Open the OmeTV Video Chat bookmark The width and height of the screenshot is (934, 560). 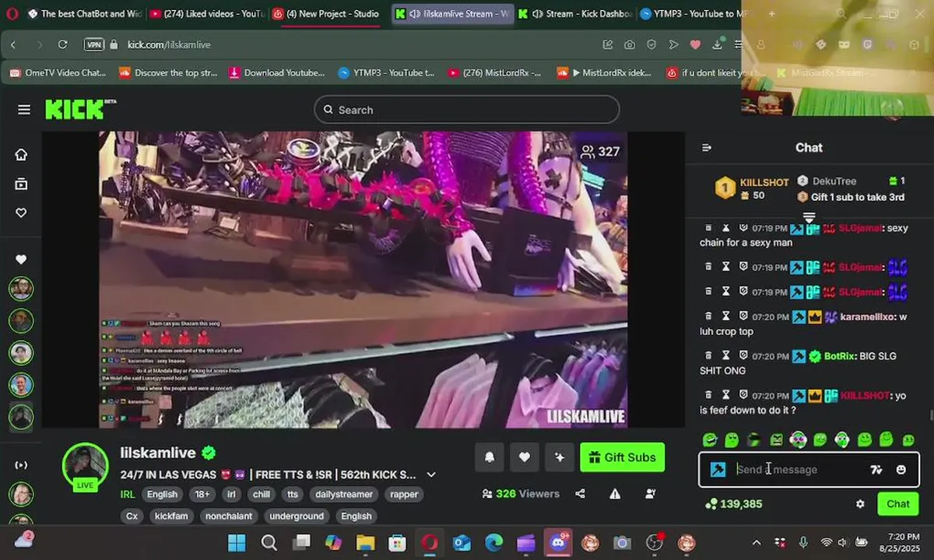58,72
